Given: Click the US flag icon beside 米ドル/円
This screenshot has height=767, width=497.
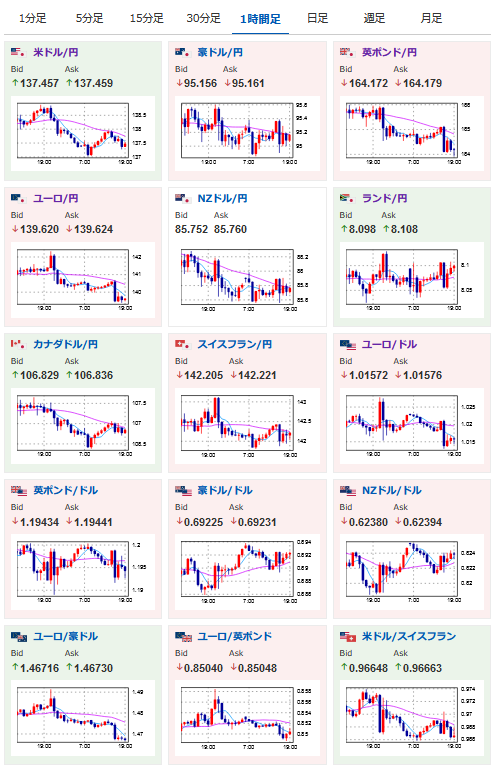Looking at the screenshot, I should tap(18, 52).
